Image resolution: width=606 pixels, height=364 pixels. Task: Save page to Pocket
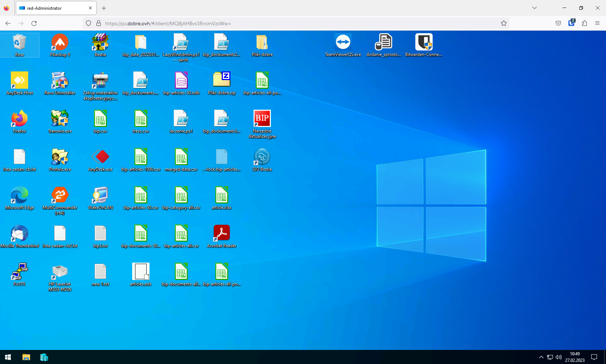coord(558,23)
